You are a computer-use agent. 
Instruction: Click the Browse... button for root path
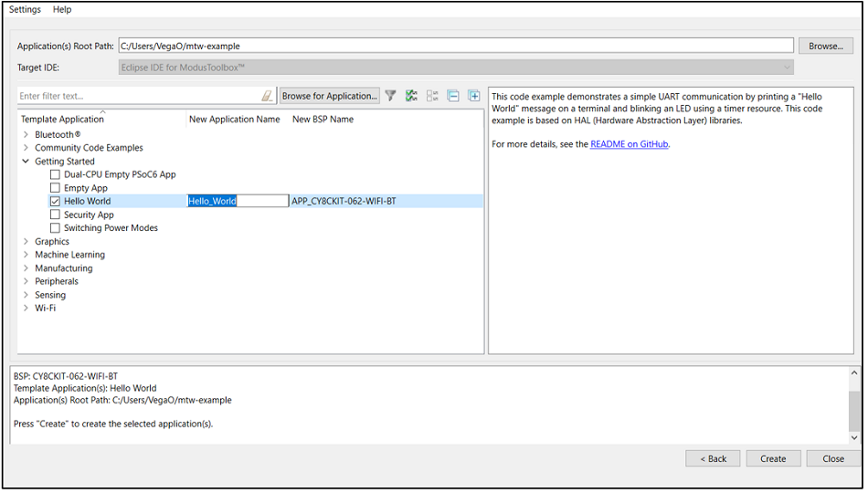(826, 46)
